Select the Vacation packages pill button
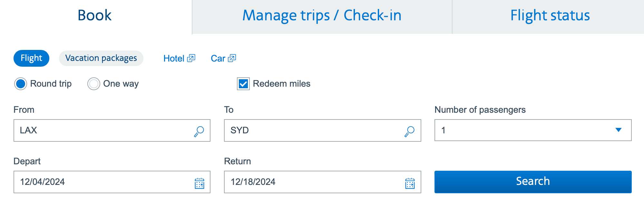The width and height of the screenshot is (644, 201). [101, 58]
